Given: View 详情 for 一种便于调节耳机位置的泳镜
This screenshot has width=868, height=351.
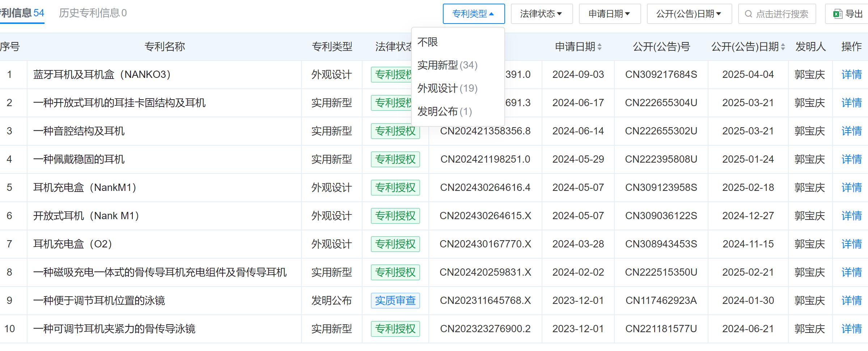Looking at the screenshot, I should click(851, 301).
